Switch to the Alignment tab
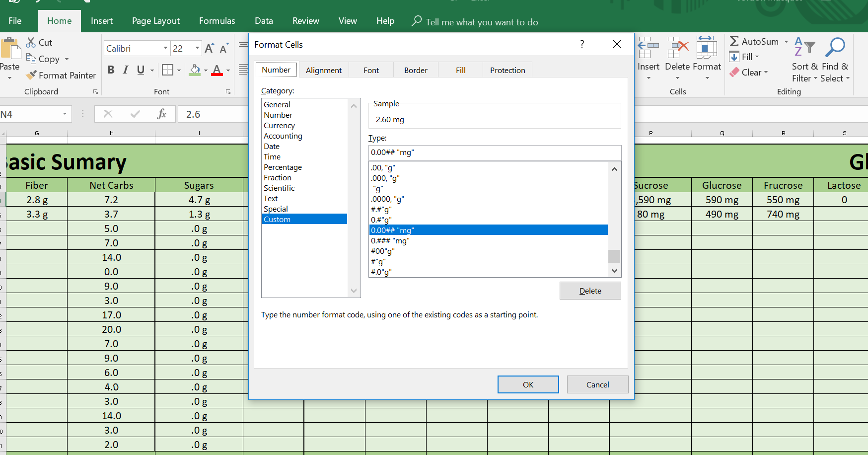Image resolution: width=868 pixels, height=455 pixels. pyautogui.click(x=323, y=70)
